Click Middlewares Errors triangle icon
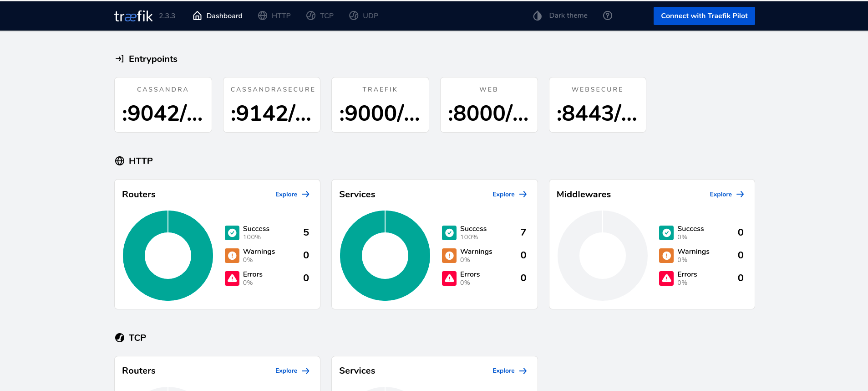The height and width of the screenshot is (391, 868). click(x=666, y=278)
